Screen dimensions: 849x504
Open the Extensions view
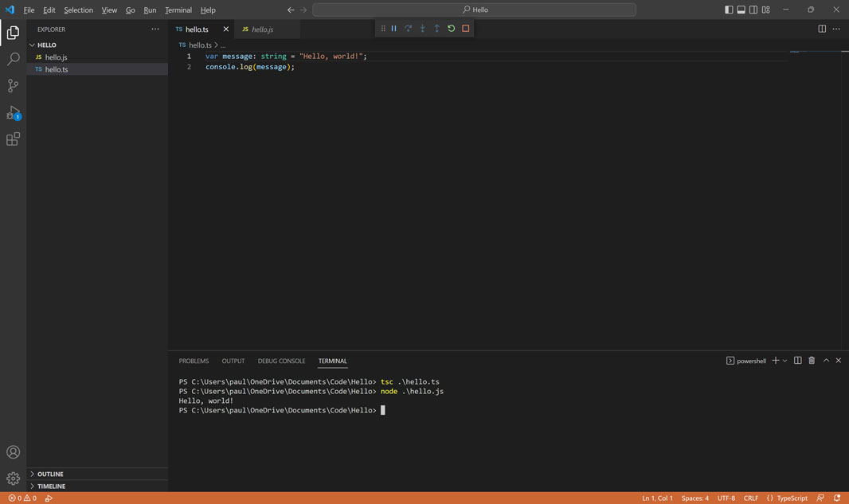pyautogui.click(x=13, y=139)
